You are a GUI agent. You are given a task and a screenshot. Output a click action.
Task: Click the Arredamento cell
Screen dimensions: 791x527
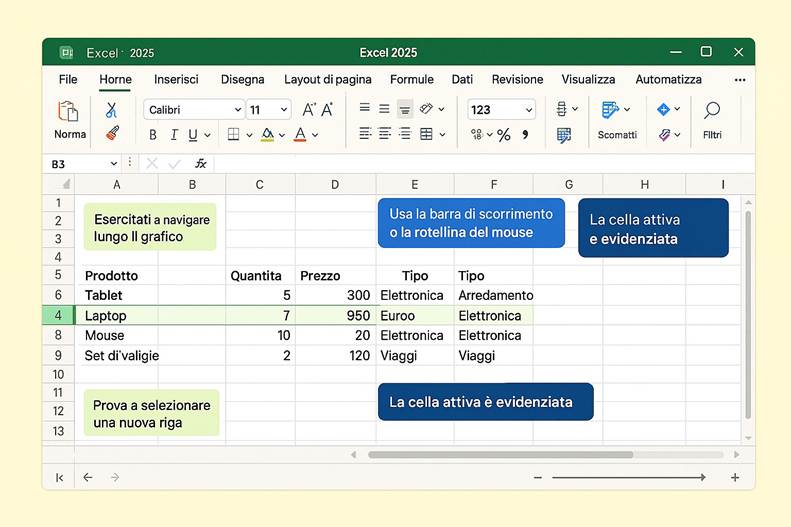(x=494, y=295)
